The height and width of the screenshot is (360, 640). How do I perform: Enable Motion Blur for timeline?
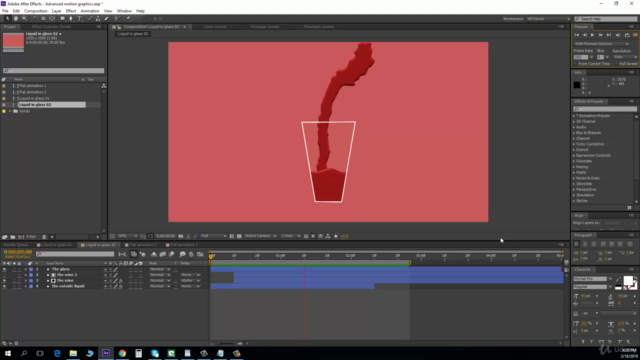(172, 254)
